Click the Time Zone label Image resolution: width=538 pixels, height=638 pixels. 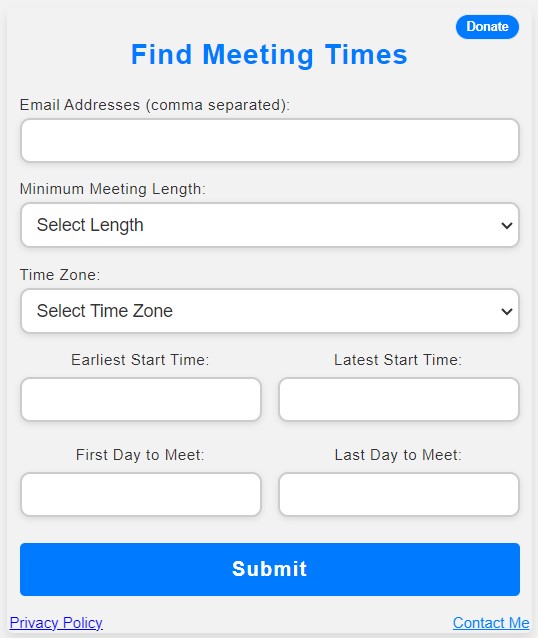pos(60,275)
